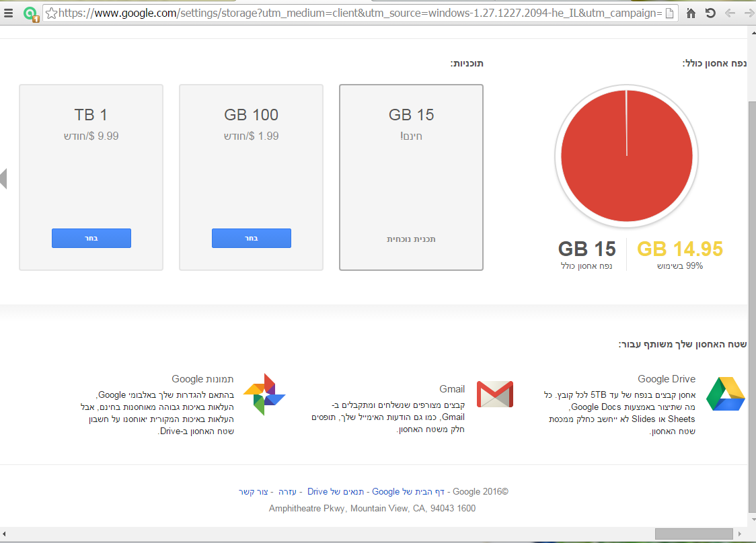Select the 15 GB free plan card
756x543 pixels.
411,177
